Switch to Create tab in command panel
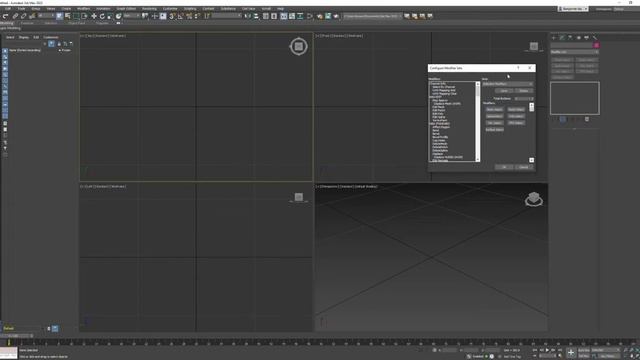 pos(554,38)
